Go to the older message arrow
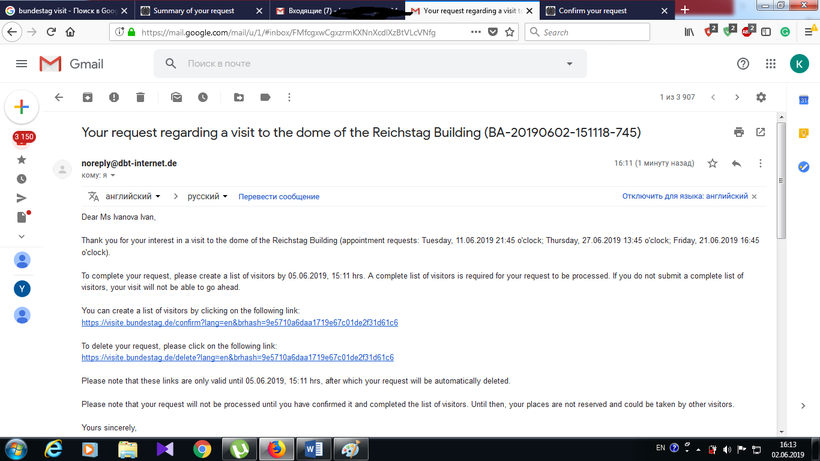Screen dimensions: 820x461 pos(737,97)
